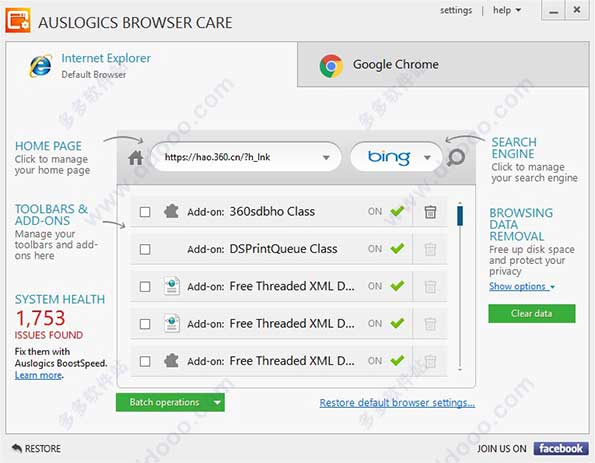This screenshot has height=463, width=595.
Task: Toggle the ON checkmark for DSPrintQueue Class
Action: pyautogui.click(x=397, y=249)
